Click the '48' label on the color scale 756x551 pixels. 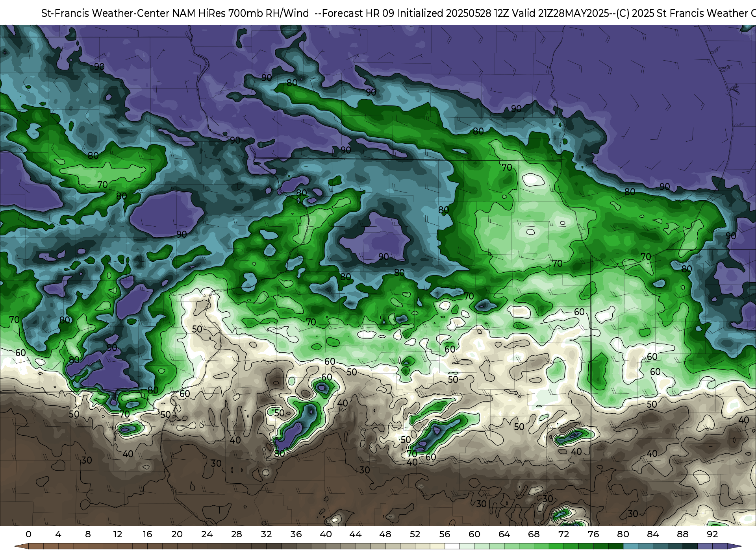[x=385, y=534]
